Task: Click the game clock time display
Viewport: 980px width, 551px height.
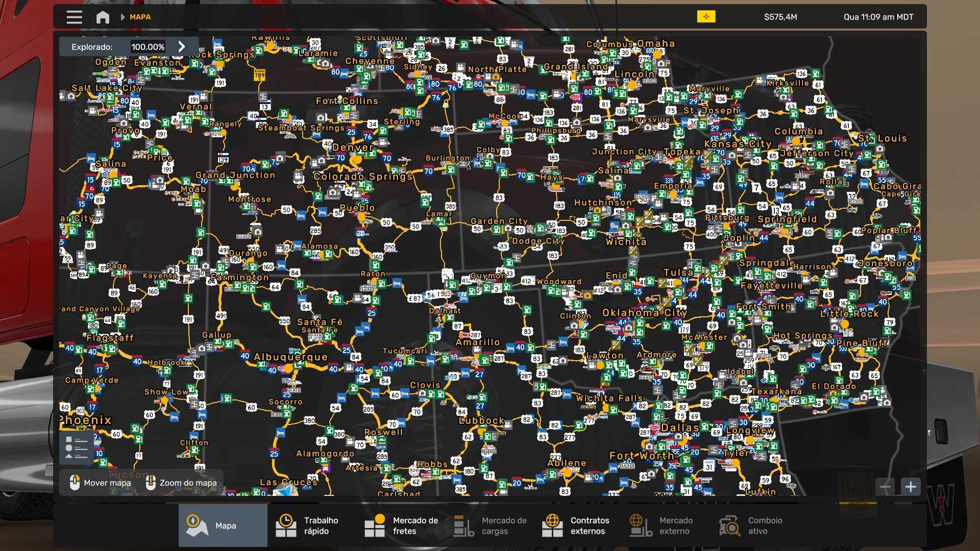Action: pyautogui.click(x=878, y=17)
